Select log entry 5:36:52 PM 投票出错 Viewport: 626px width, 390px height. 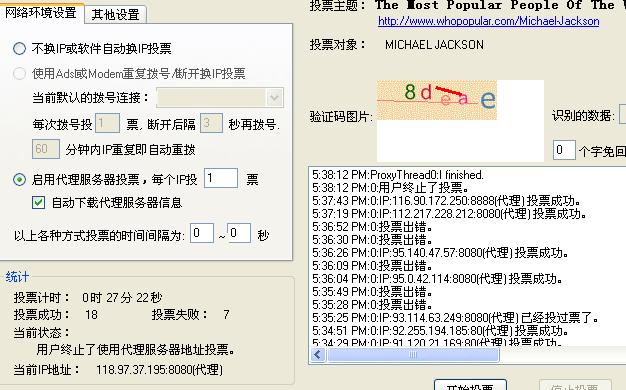372,227
